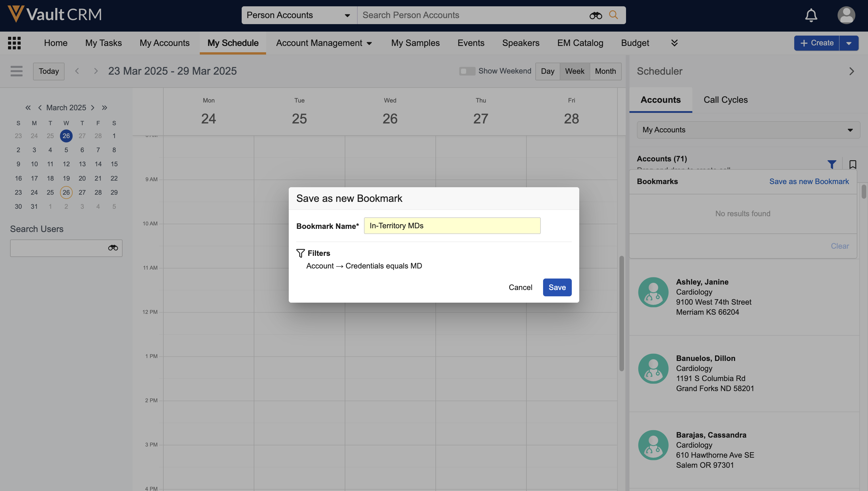
Task: Click the orange magnifier search icon
Action: click(x=613, y=15)
